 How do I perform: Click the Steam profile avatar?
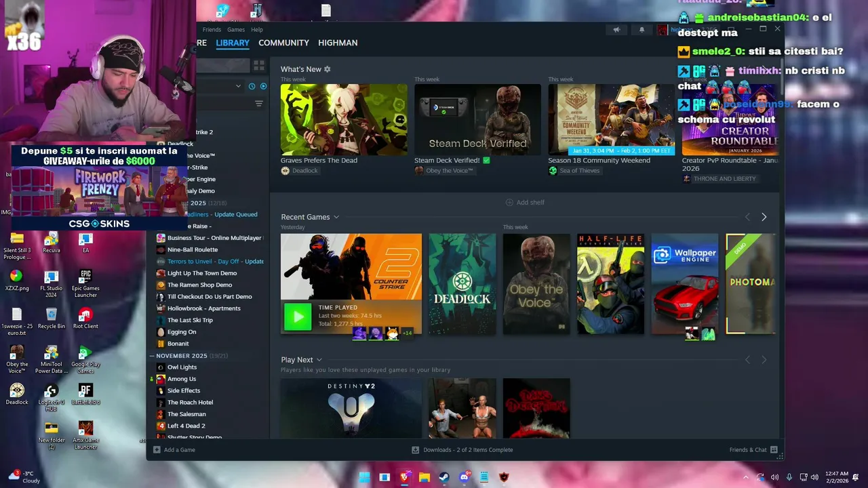[663, 30]
